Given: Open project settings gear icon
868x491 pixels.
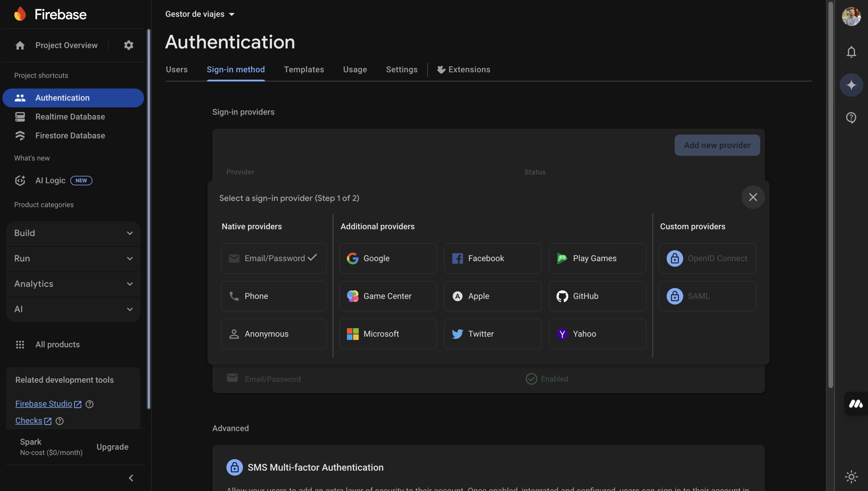Looking at the screenshot, I should [x=128, y=45].
